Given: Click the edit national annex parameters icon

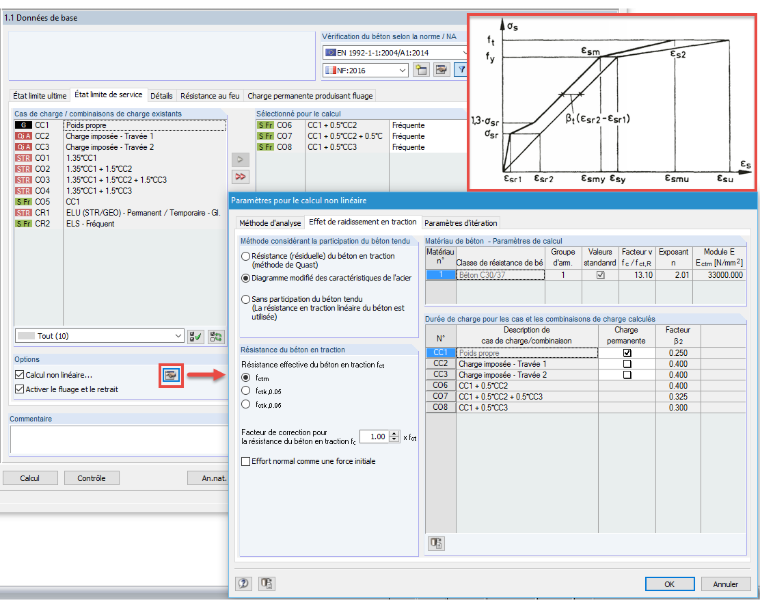Looking at the screenshot, I should tap(441, 70).
